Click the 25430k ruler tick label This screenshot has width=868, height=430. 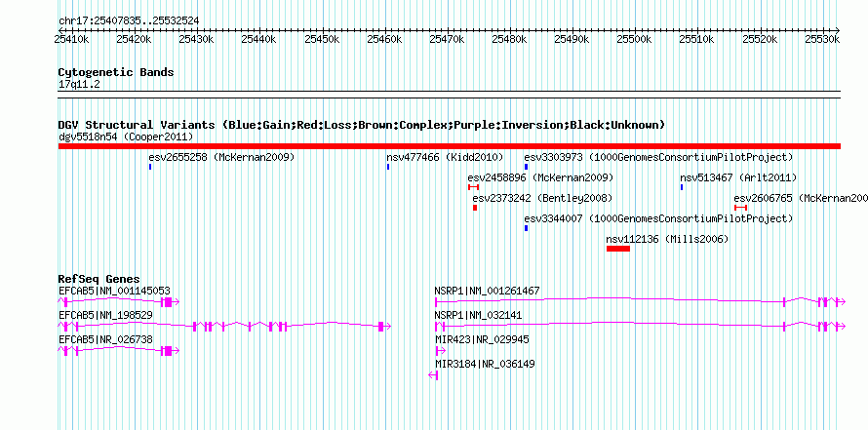[x=196, y=39]
